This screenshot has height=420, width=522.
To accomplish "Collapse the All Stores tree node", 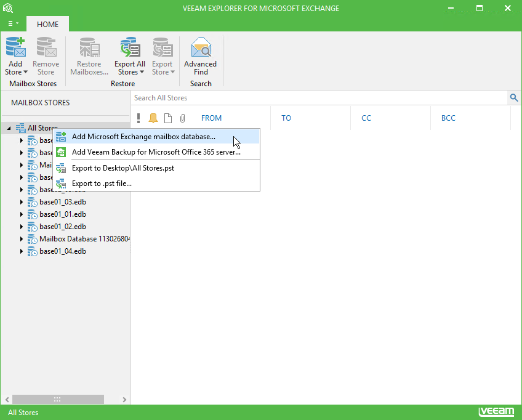I will click(9, 128).
